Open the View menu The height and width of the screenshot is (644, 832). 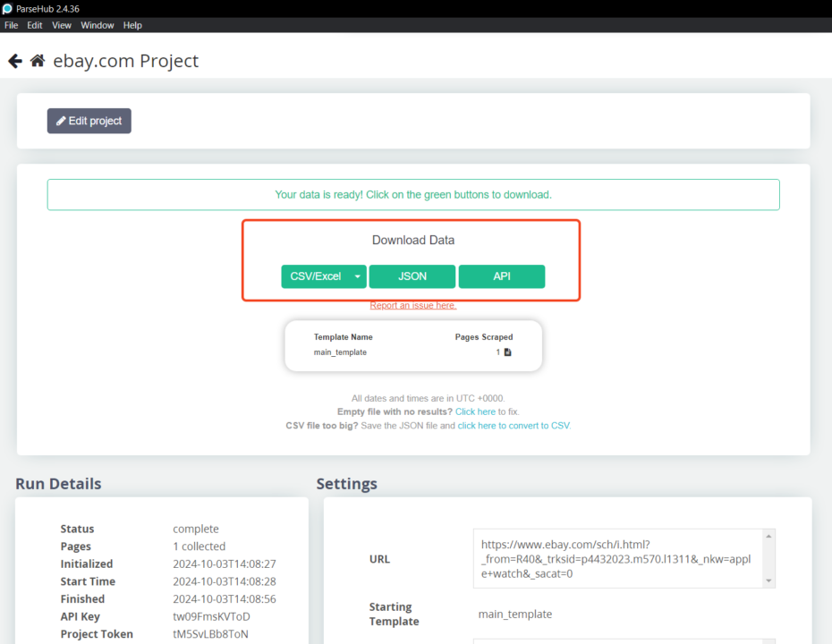pyautogui.click(x=62, y=25)
